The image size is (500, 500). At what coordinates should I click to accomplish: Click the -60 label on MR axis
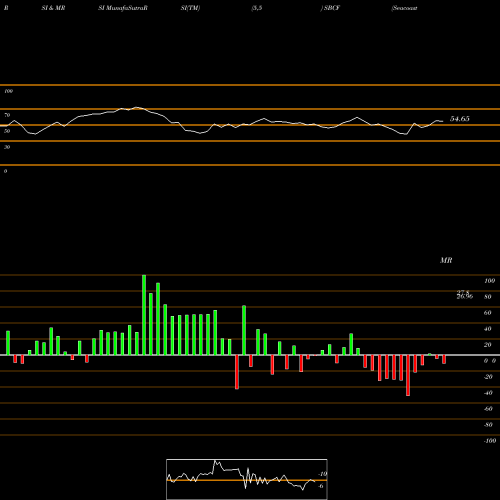[488, 409]
